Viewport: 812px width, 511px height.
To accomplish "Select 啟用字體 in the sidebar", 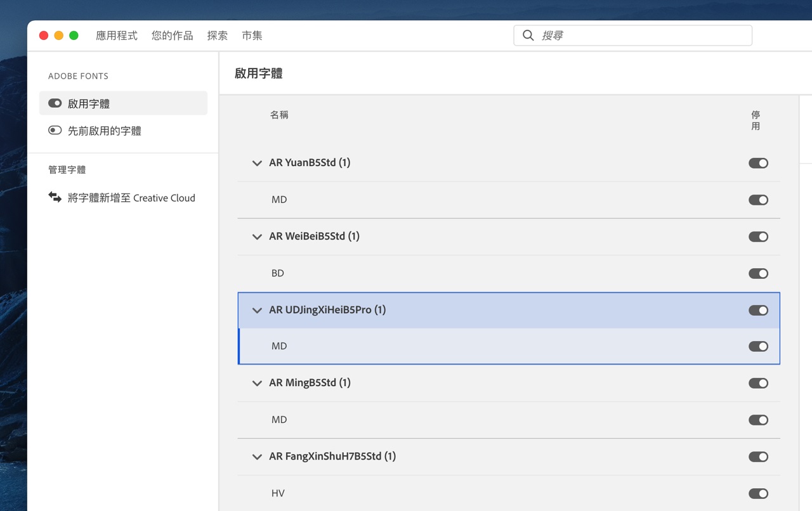I will coord(123,103).
